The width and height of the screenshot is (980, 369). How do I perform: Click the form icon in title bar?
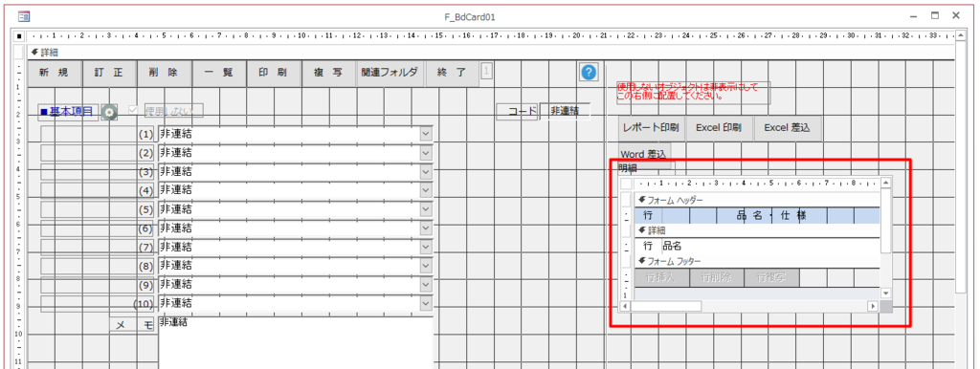coord(24,17)
